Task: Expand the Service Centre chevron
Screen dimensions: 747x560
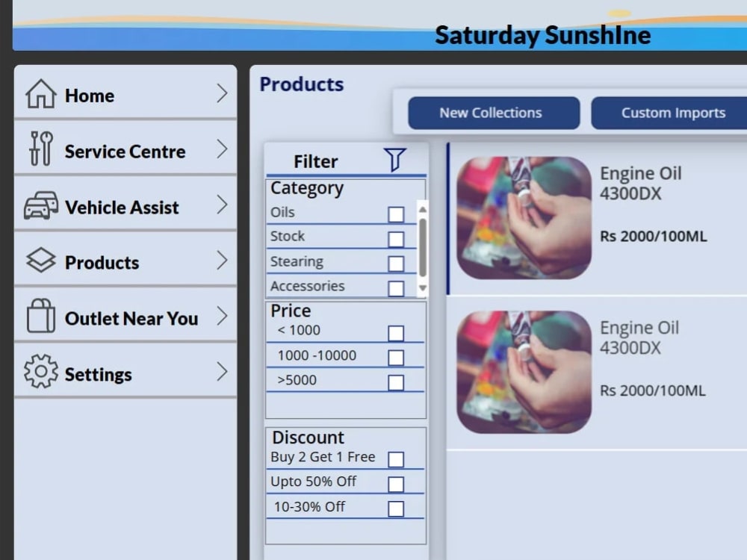Action: point(222,149)
